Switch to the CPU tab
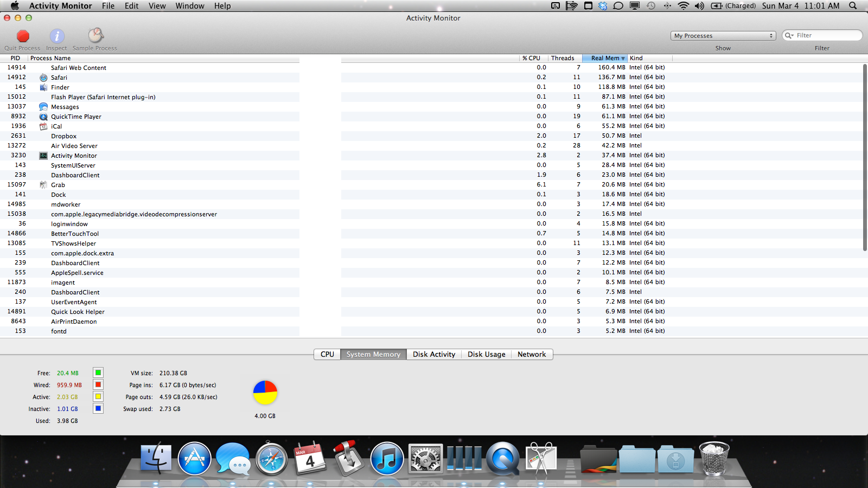The height and width of the screenshot is (488, 868). coord(327,354)
